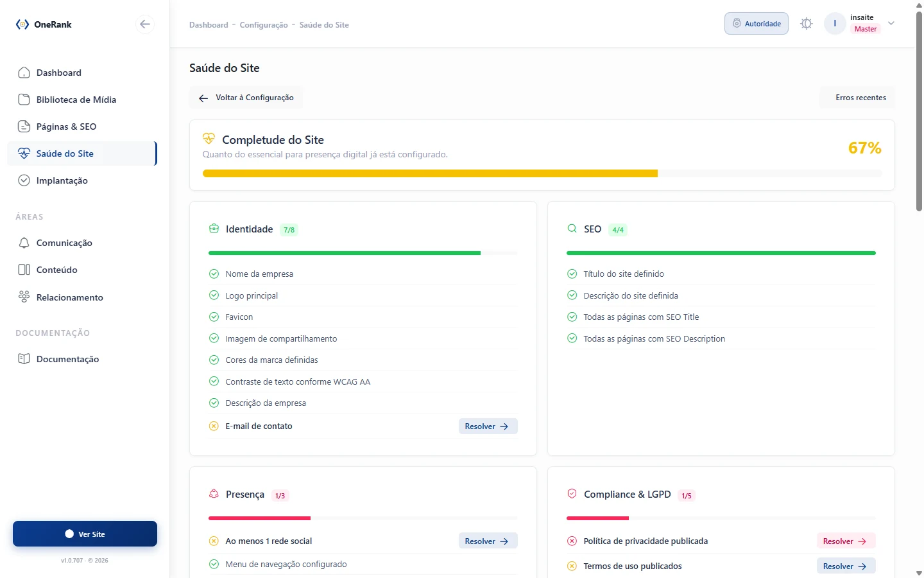Click the Autoridade button
924x578 pixels.
pos(757,24)
